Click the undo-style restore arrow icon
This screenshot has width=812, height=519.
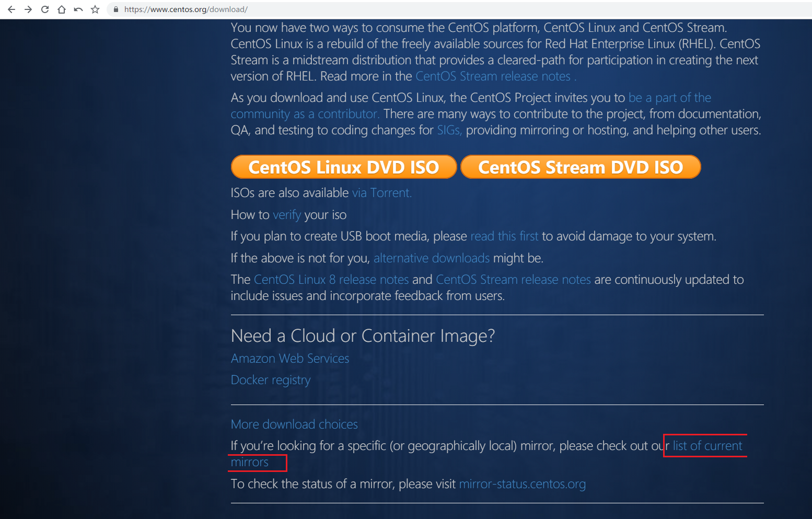[78, 9]
